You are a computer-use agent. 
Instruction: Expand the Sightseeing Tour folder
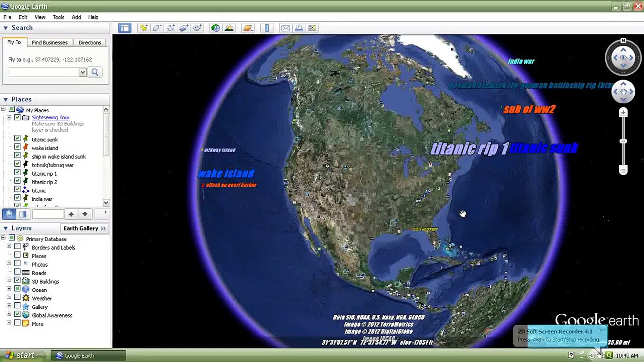[9, 117]
